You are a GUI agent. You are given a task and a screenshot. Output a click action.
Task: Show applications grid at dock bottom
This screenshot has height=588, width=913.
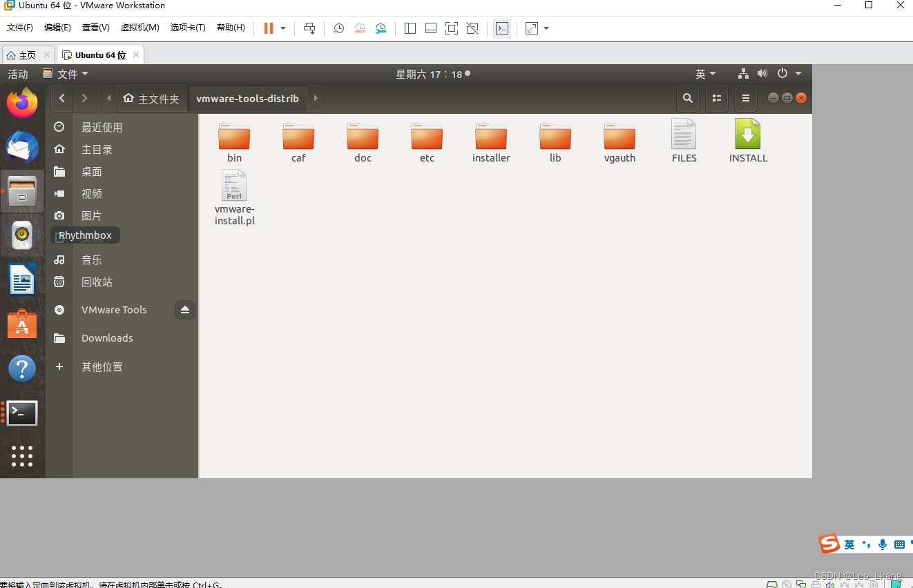click(22, 456)
